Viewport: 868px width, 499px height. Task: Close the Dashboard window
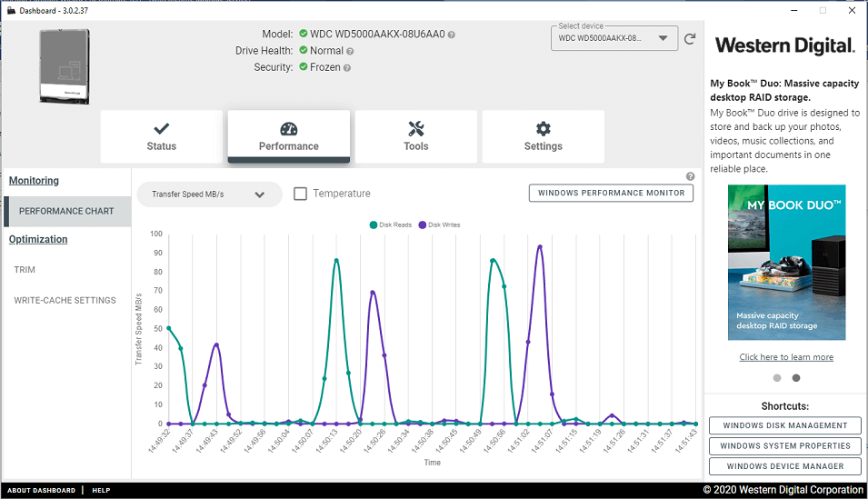pos(852,10)
